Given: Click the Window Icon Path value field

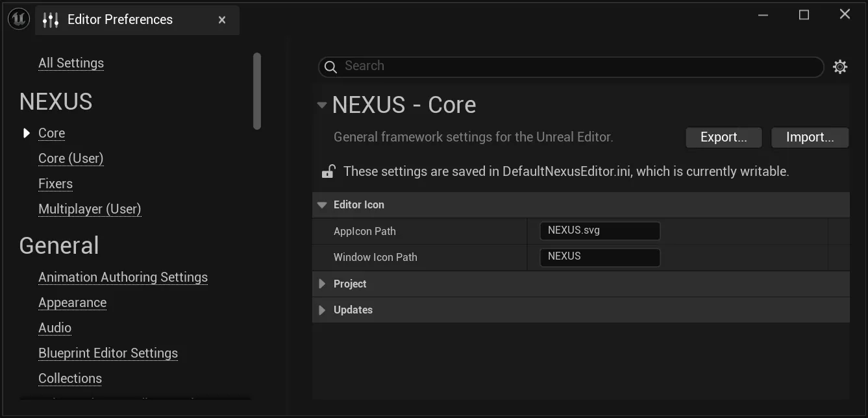Looking at the screenshot, I should (599, 256).
